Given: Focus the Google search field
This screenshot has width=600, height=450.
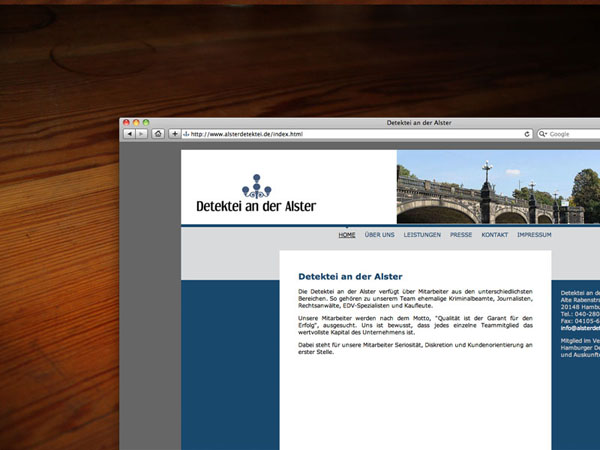Looking at the screenshot, I should point(569,134).
